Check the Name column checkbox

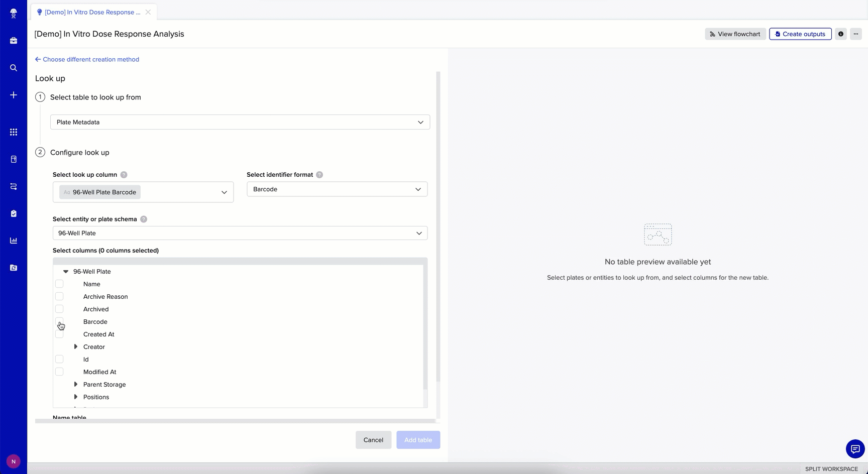[59, 284]
